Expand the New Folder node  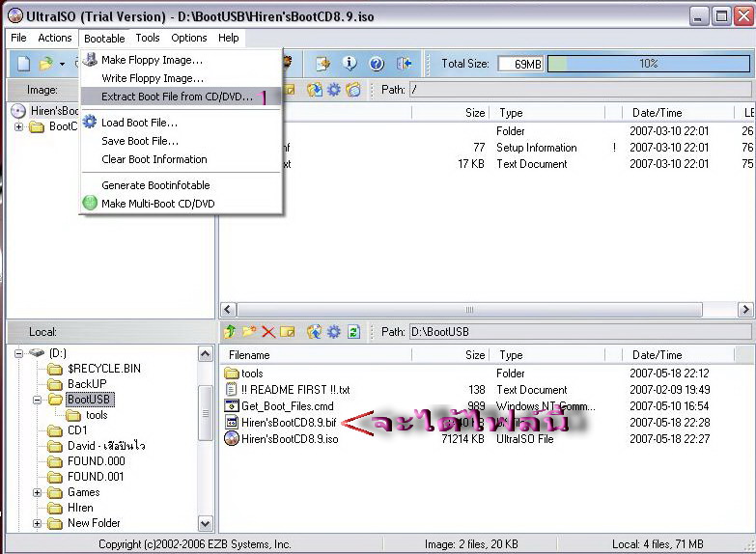pos(37,524)
